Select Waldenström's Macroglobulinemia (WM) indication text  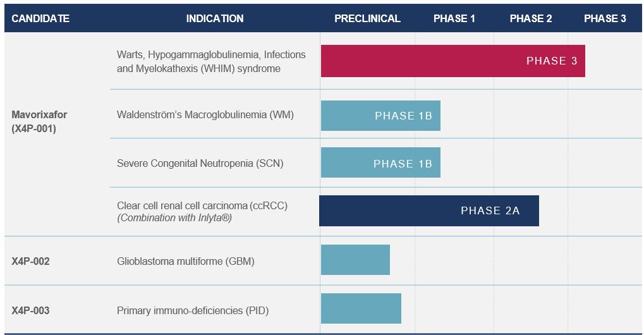[x=205, y=115]
